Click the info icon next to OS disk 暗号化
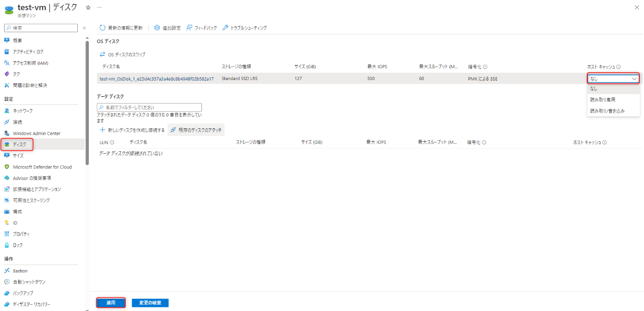The height and width of the screenshot is (311, 644). click(485, 67)
